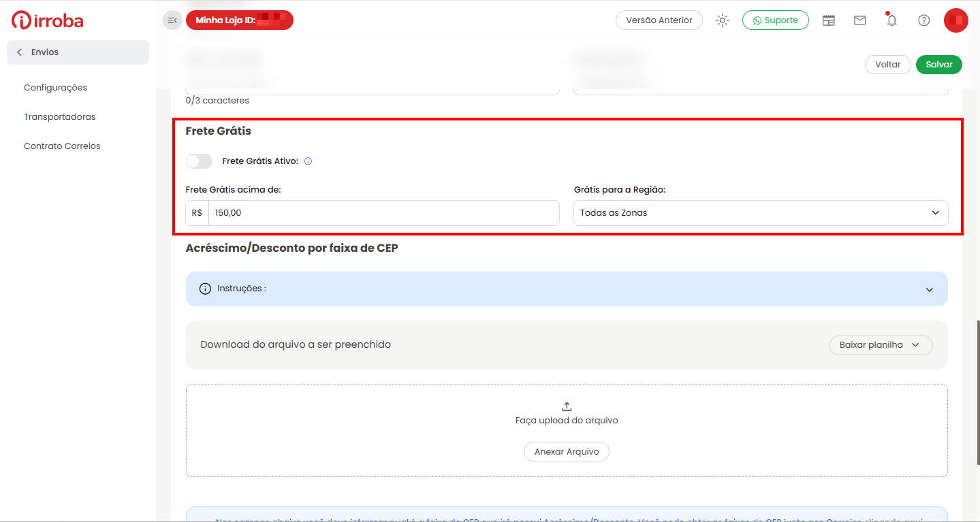
Task: Open the layout panel icon in header
Action: pyautogui.click(x=828, y=20)
